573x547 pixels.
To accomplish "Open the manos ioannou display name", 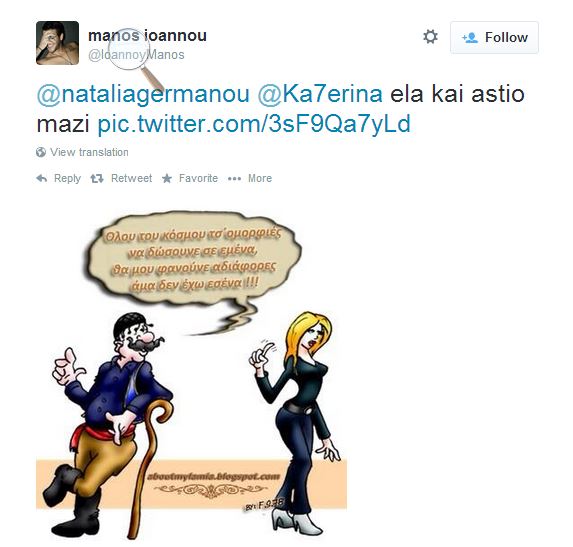I will tap(147, 36).
